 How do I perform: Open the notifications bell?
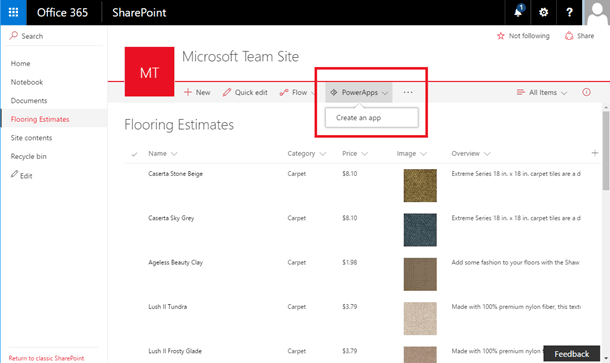point(518,12)
